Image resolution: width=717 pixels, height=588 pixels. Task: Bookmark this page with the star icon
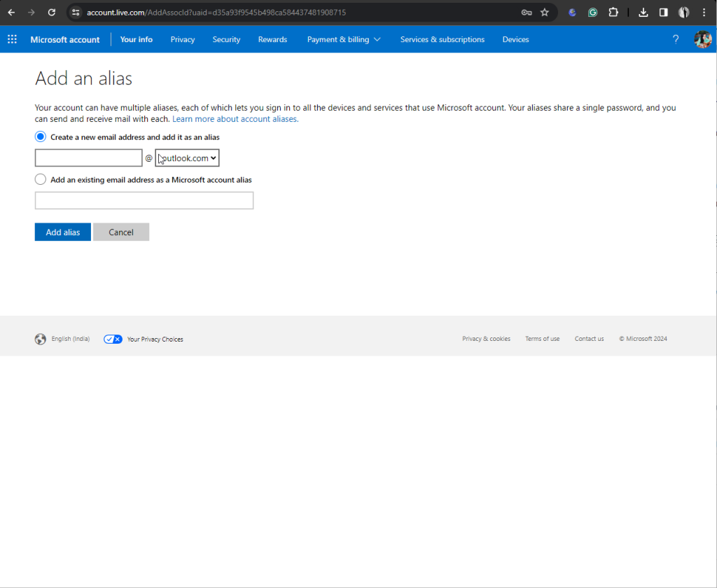[x=544, y=13]
